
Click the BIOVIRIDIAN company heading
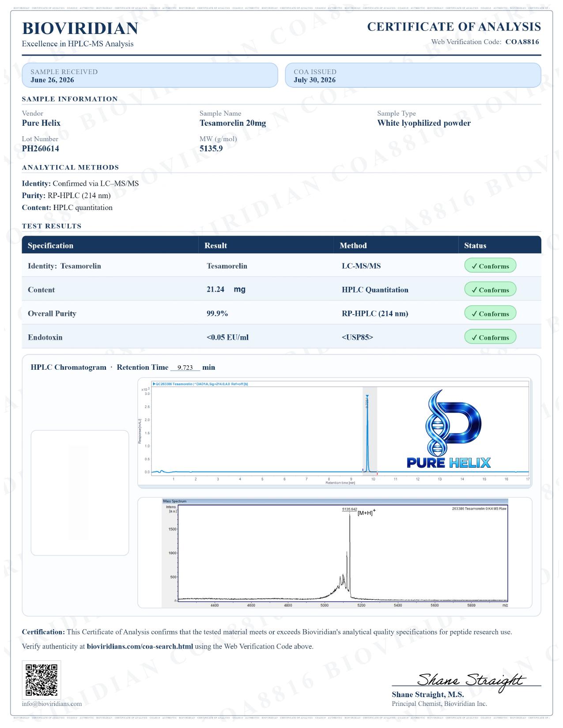click(x=80, y=28)
